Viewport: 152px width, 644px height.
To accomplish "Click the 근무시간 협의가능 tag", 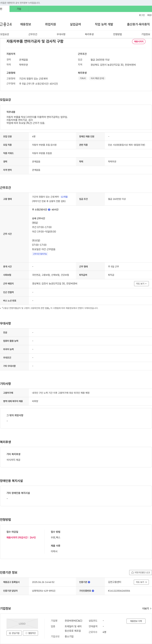I will coord(40,254).
